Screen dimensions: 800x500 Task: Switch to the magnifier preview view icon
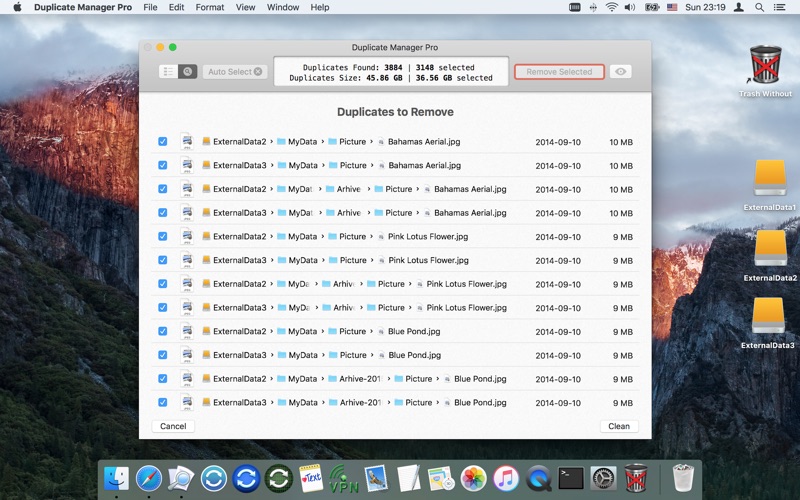tap(186, 72)
